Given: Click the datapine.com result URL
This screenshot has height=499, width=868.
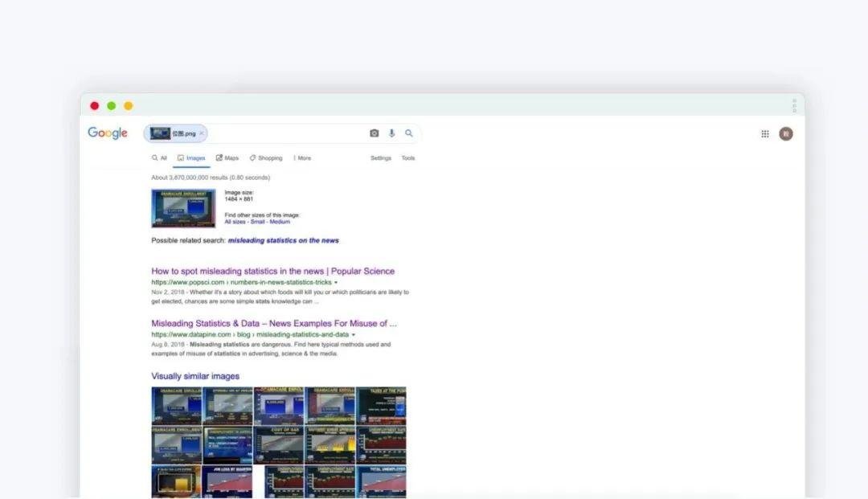Looking at the screenshot, I should (250, 335).
